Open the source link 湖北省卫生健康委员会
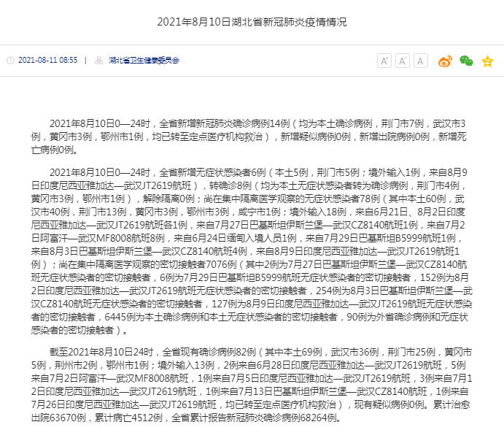The width and height of the screenshot is (504, 438). point(144,61)
